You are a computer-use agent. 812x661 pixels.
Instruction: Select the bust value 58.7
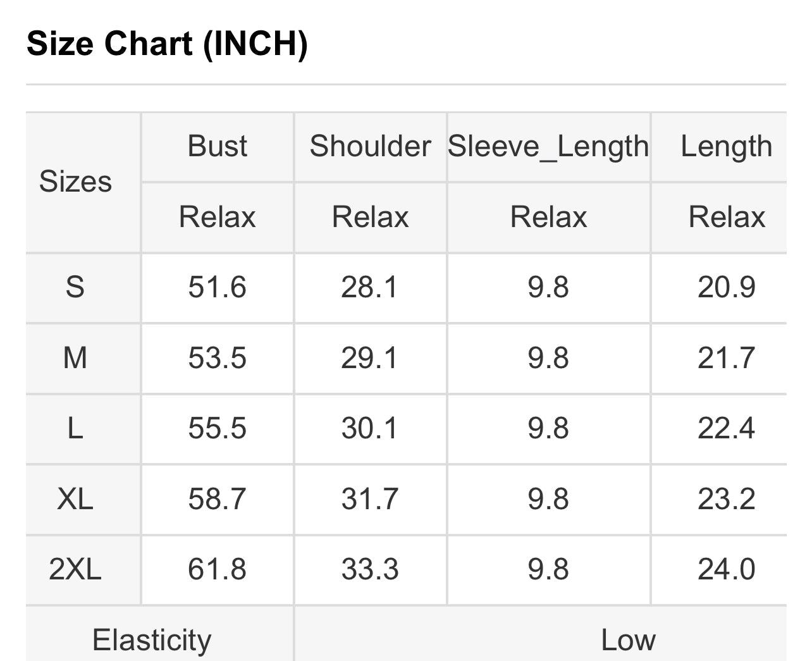[217, 500]
